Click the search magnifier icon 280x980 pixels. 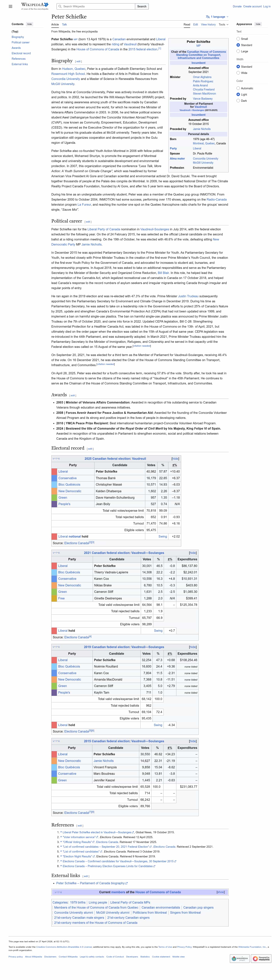[x=60, y=6]
